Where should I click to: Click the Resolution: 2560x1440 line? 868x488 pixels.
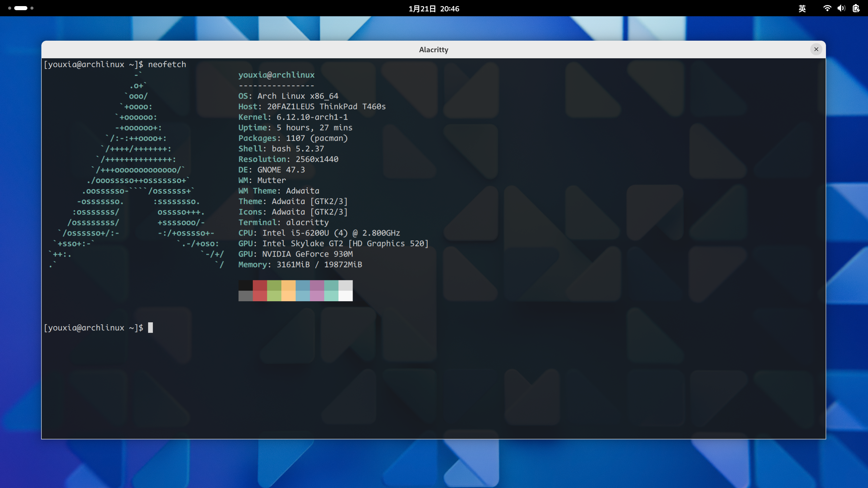288,159
